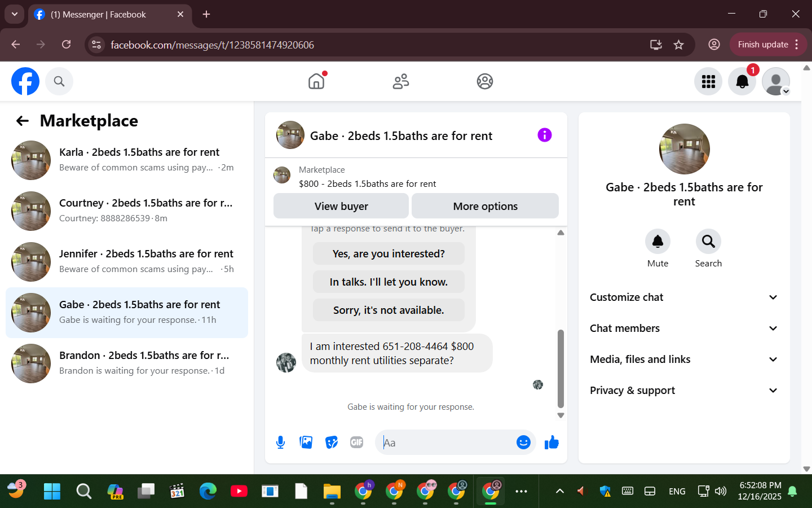
Task: Click the browser Back arrow
Action: coord(16,45)
